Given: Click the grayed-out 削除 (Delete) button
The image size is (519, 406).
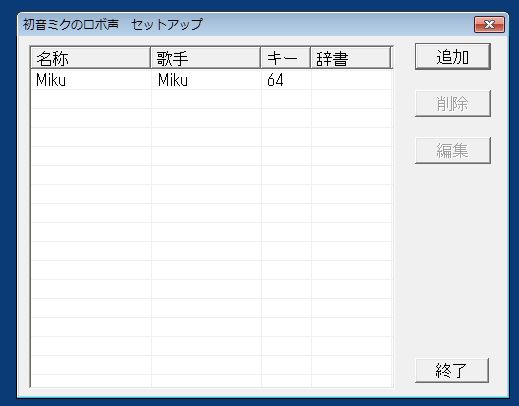Looking at the screenshot, I should pyautogui.click(x=453, y=104).
